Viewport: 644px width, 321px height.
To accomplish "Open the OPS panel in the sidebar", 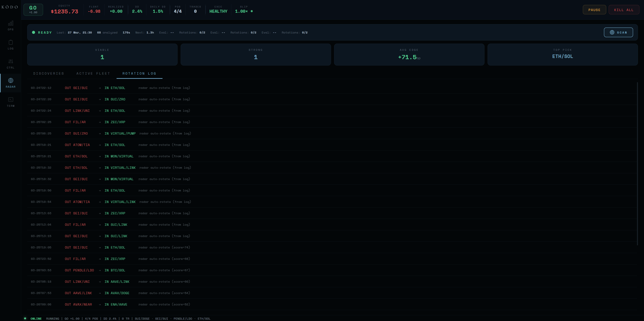I will pos(11,25).
